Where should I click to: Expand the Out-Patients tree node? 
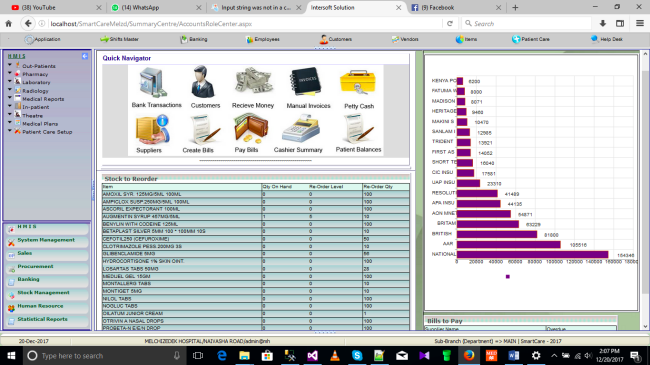[10, 65]
